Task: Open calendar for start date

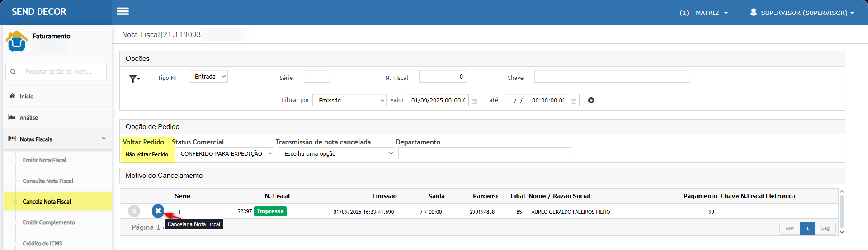Action: click(474, 101)
